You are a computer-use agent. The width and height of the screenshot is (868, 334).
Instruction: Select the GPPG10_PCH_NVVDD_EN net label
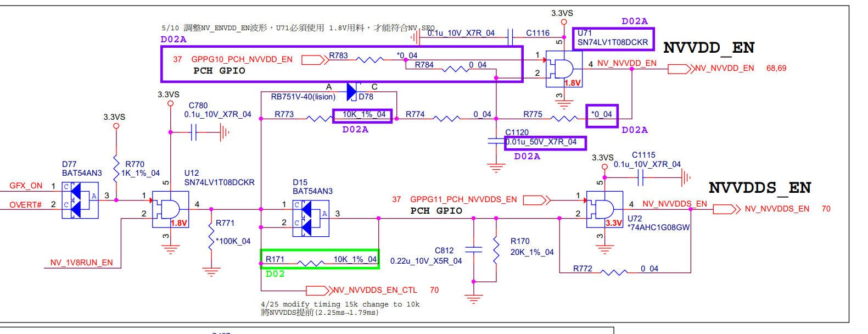pyautogui.click(x=242, y=59)
